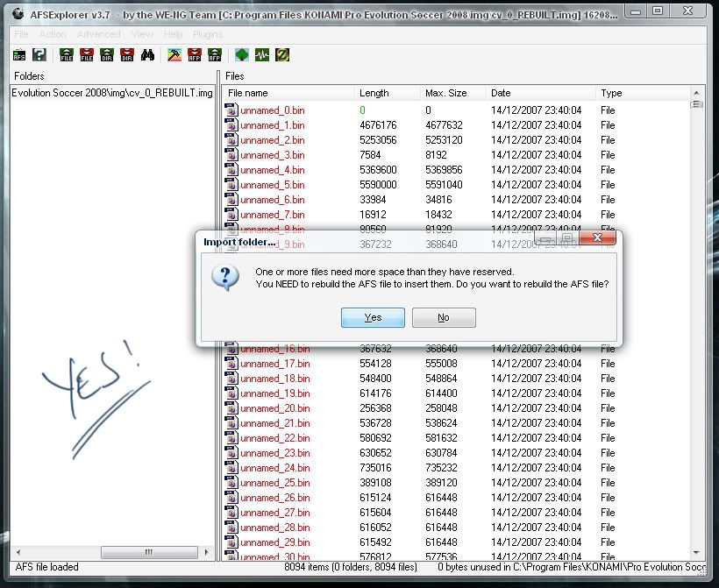
Task: Click the green tree toolbar icon
Action: click(x=242, y=55)
